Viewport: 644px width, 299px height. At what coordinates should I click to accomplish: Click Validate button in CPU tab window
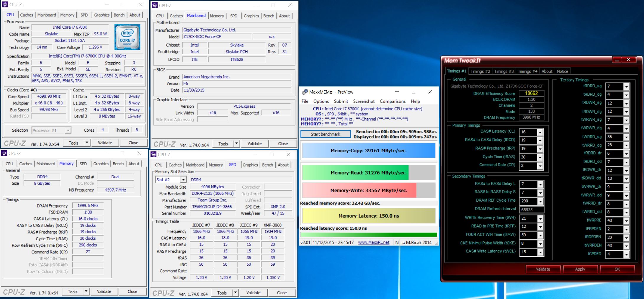[105, 143]
